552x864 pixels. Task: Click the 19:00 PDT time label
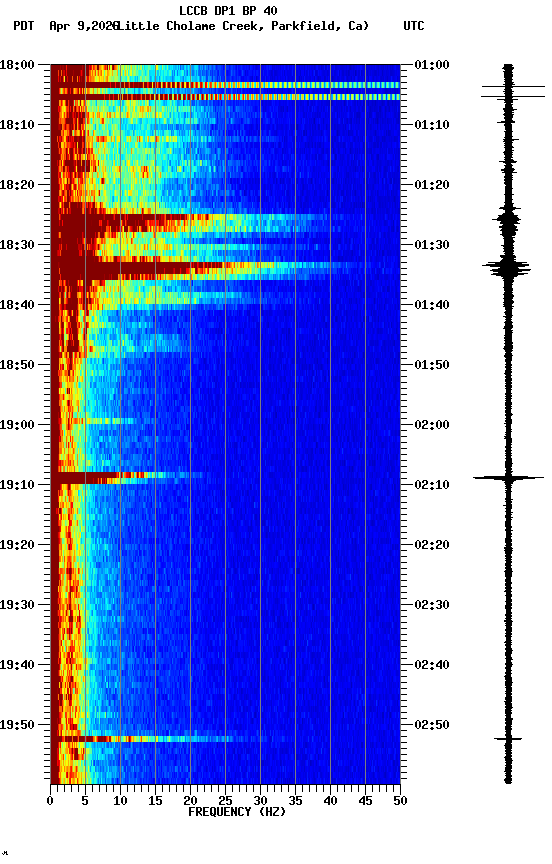[x=17, y=425]
